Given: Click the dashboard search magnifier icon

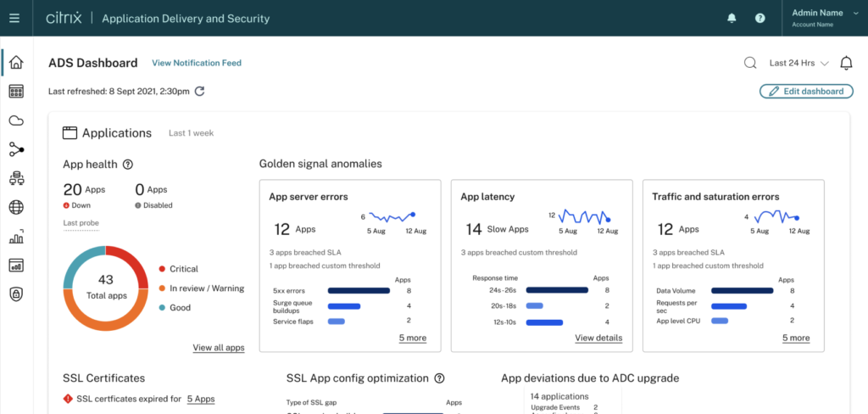Looking at the screenshot, I should (x=750, y=63).
